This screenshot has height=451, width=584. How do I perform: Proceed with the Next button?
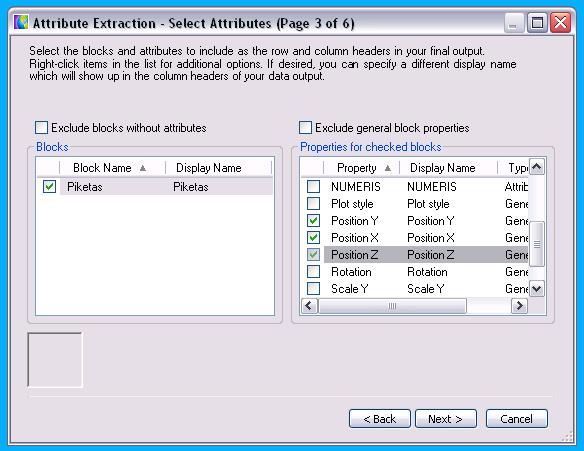(x=445, y=419)
